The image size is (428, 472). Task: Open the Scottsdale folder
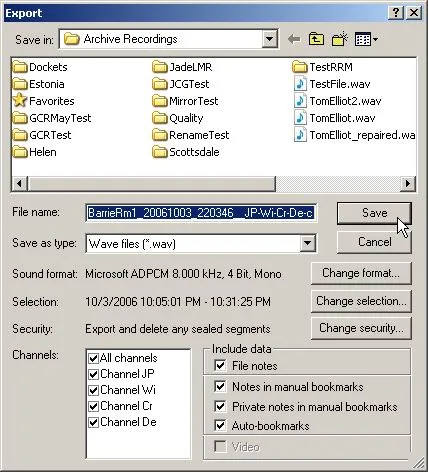(x=186, y=152)
